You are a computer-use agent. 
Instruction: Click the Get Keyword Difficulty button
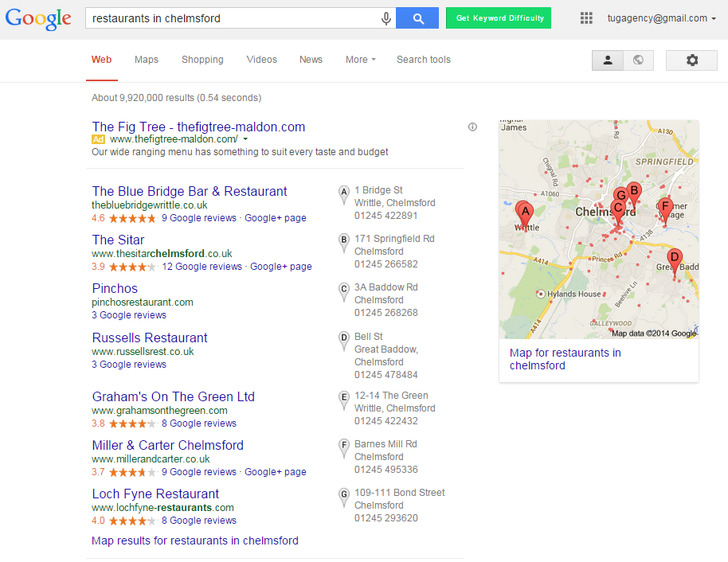[499, 18]
